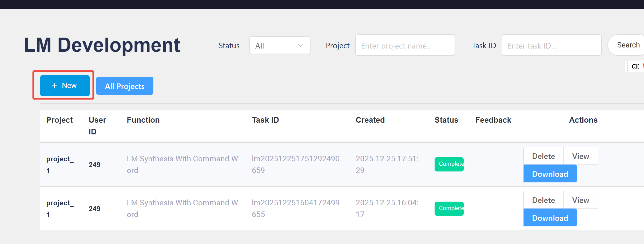
Task: Click the Task ID column header
Action: tap(265, 120)
